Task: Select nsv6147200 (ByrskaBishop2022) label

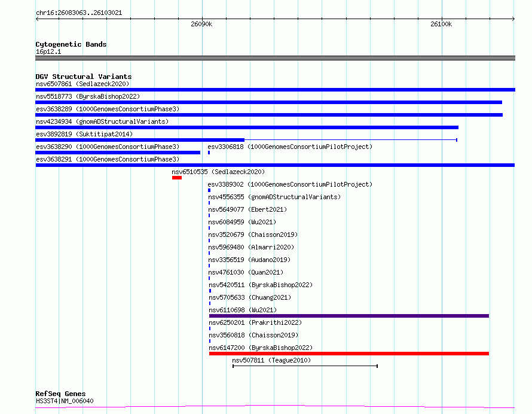Action: [261, 348]
